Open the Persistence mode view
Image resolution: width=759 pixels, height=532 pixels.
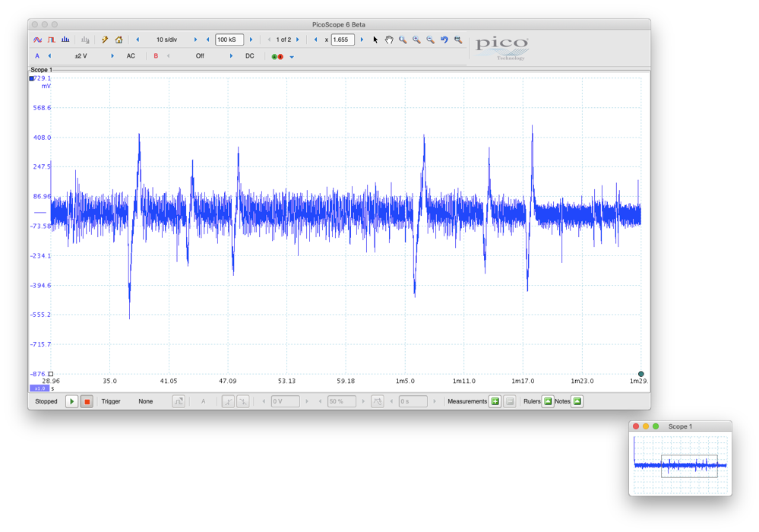[51, 39]
